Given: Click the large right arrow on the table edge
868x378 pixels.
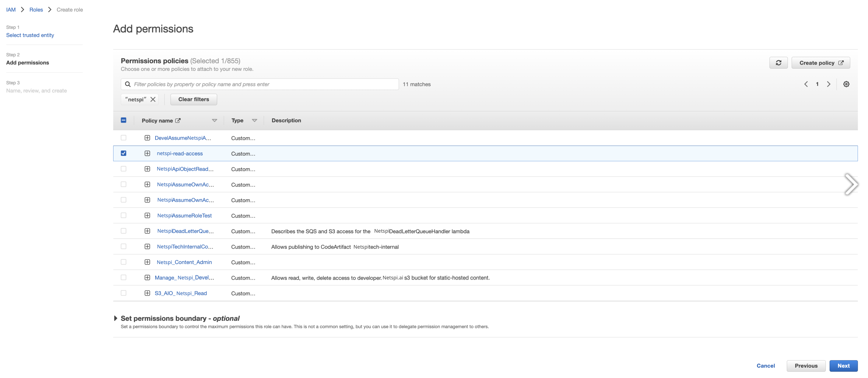Looking at the screenshot, I should coord(851,184).
